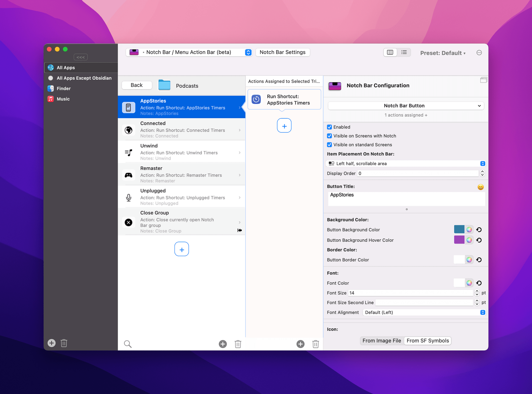The image size is (532, 394).
Task: Click the Podcasts folder icon
Action: pyautogui.click(x=164, y=85)
